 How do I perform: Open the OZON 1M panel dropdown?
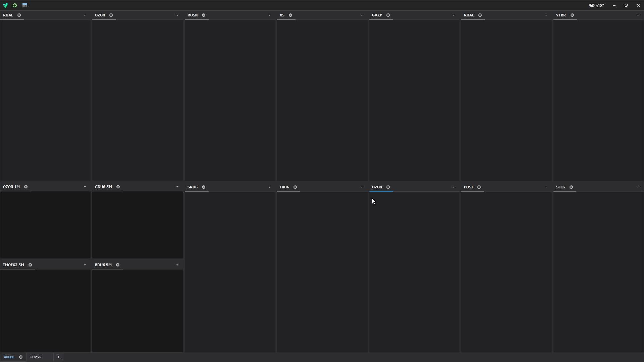85,187
